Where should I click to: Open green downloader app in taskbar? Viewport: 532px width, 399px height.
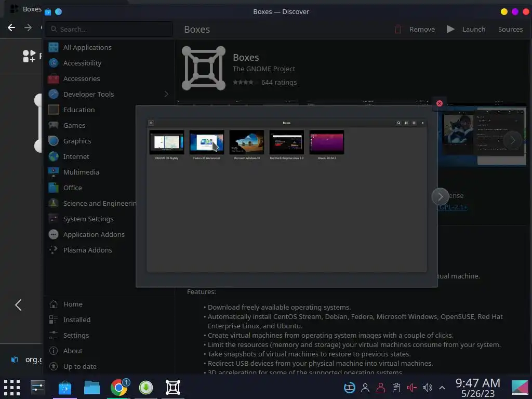coord(146,388)
